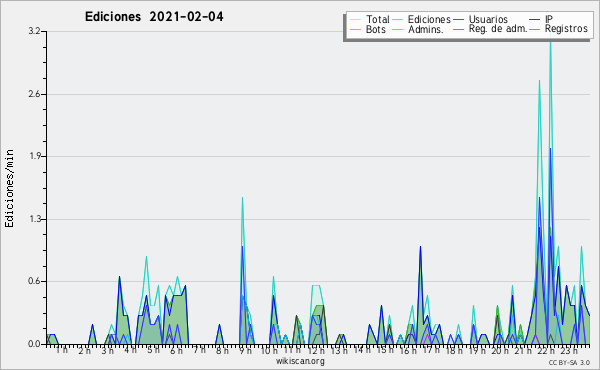Click the '19 h' x-axis label

point(477,350)
